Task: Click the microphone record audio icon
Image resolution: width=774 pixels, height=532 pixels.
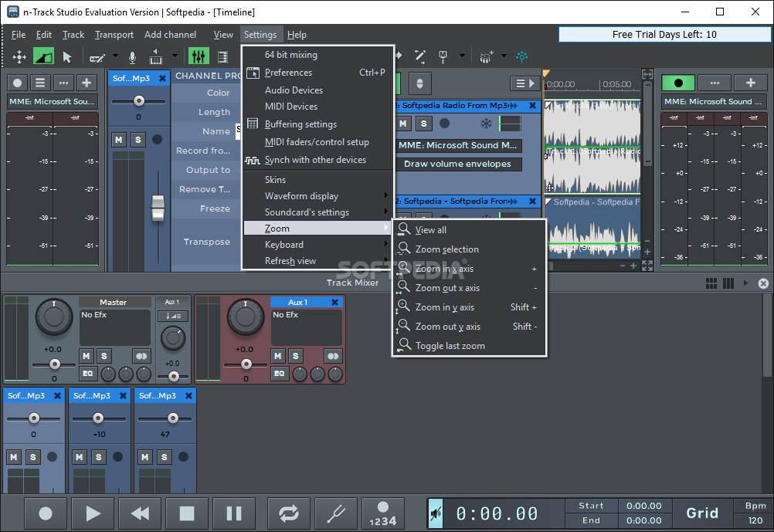Action: (x=132, y=57)
